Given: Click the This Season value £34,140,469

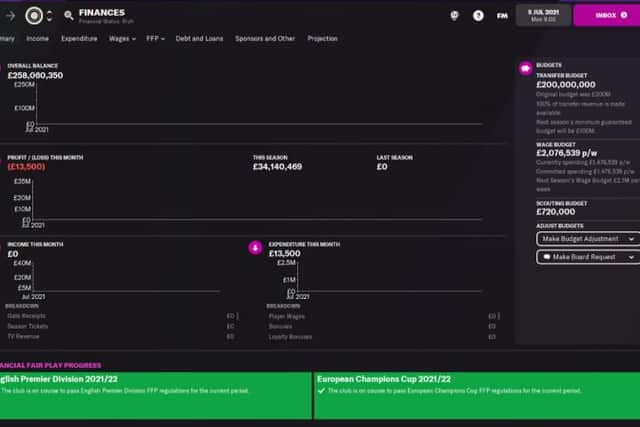Looking at the screenshot, I should (x=277, y=167).
